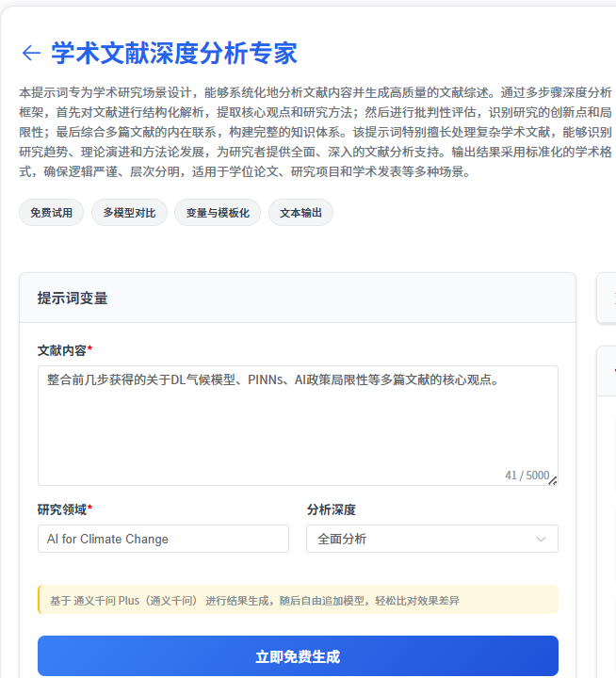616x678 pixels.
Task: Click the 研究领域 field label
Action: (64, 509)
